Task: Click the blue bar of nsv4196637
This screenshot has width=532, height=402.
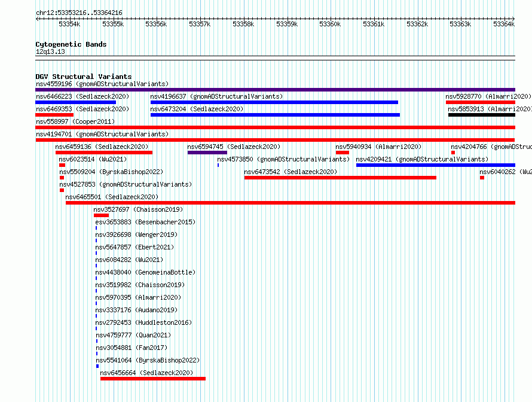Action: click(x=274, y=102)
